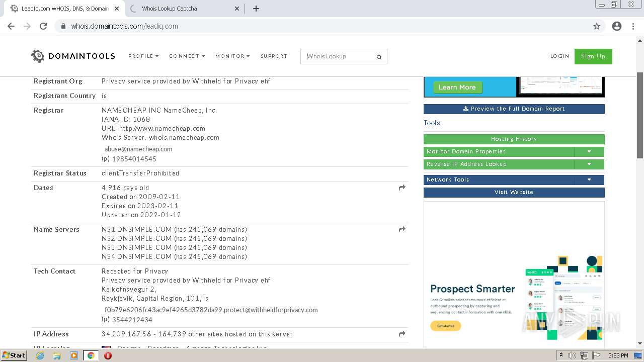Reload the page with the refresh icon

[x=43, y=26]
